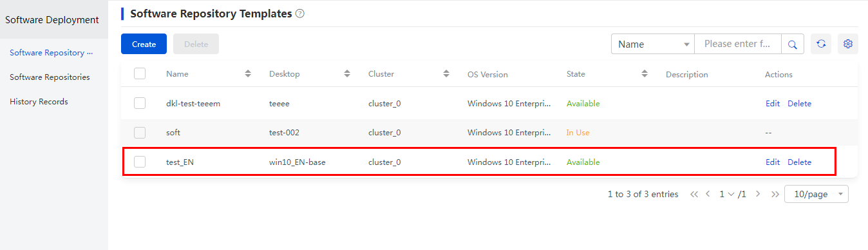The width and height of the screenshot is (868, 250).
Task: Click Edit for test_EN template
Action: click(773, 162)
